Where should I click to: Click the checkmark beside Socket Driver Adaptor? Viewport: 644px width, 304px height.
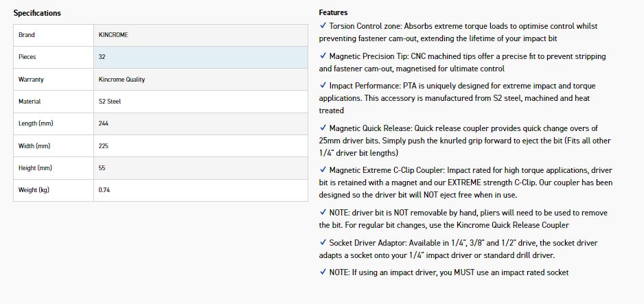click(x=323, y=242)
